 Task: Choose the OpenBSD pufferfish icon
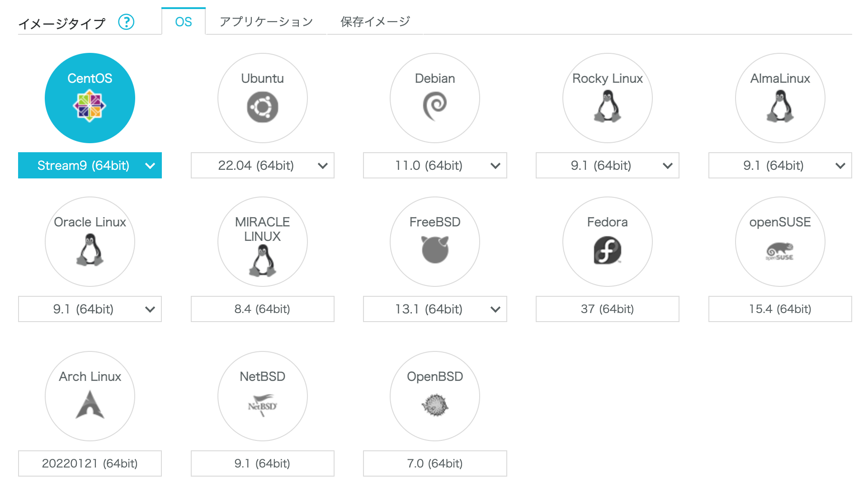(x=435, y=405)
